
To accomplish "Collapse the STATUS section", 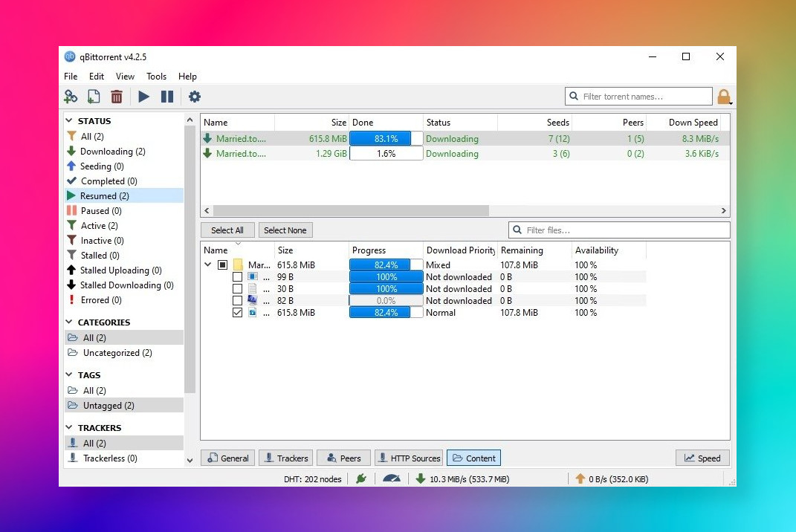I will [x=69, y=121].
